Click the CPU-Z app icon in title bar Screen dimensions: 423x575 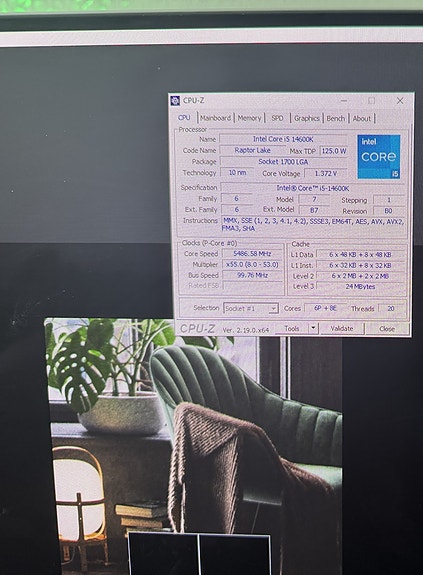pos(176,100)
